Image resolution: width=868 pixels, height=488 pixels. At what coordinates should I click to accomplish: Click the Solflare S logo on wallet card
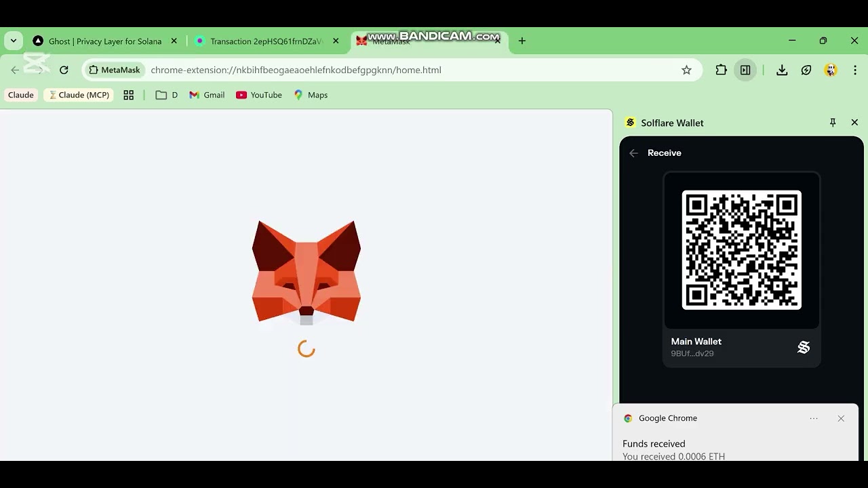[x=804, y=347]
